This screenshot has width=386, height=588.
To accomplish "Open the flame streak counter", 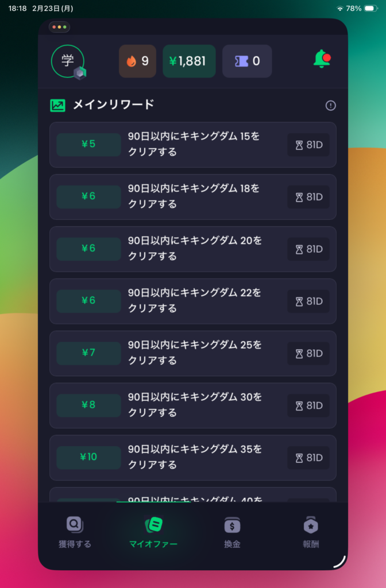I will click(x=137, y=61).
